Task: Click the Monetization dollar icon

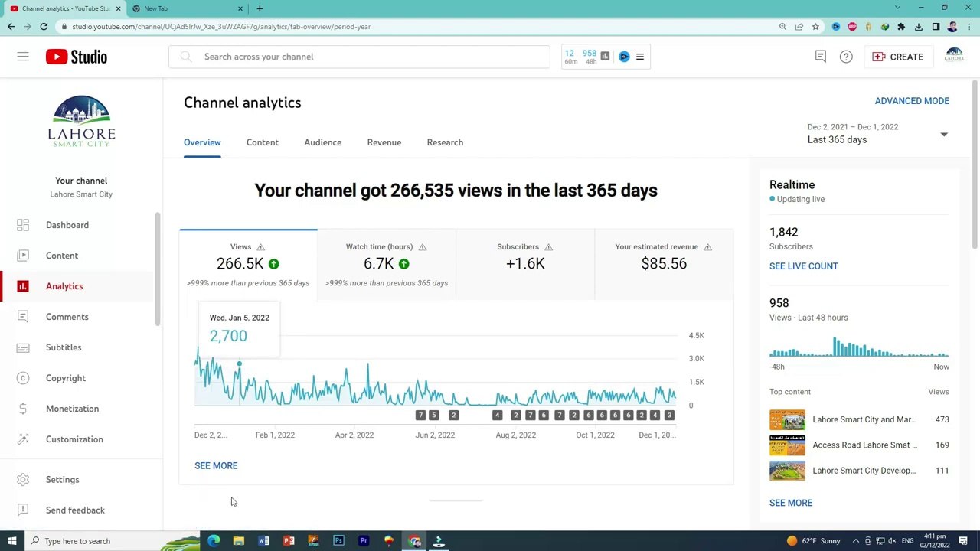Action: [x=23, y=409]
